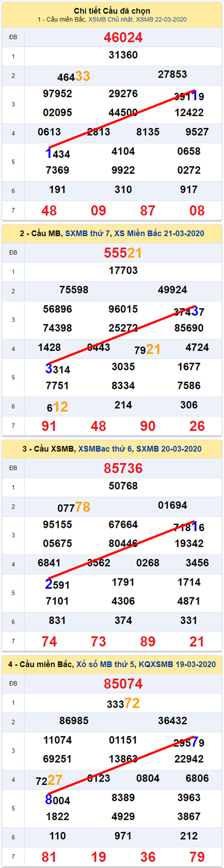224x868 pixels.
Task: Select seventh prize number 74
Action: coord(49,641)
